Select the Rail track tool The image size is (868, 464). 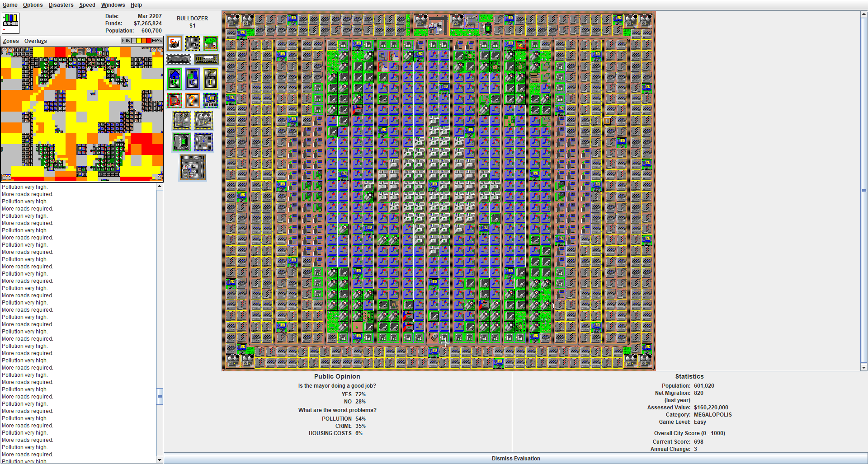(x=207, y=59)
